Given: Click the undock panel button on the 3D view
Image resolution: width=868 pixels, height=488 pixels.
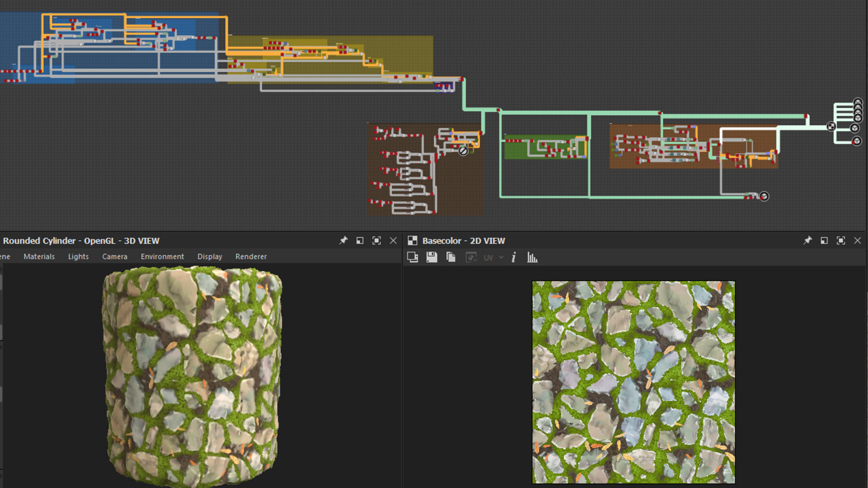Looking at the screenshot, I should coord(360,240).
